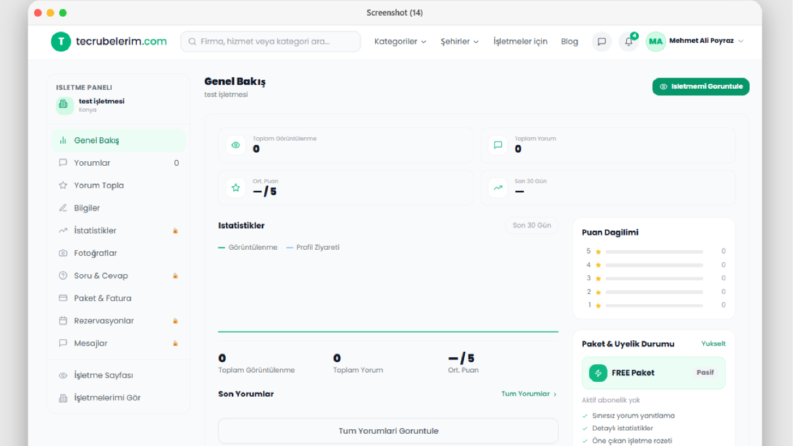
Task: Click the Bilgiler pencil icon
Action: point(63,208)
